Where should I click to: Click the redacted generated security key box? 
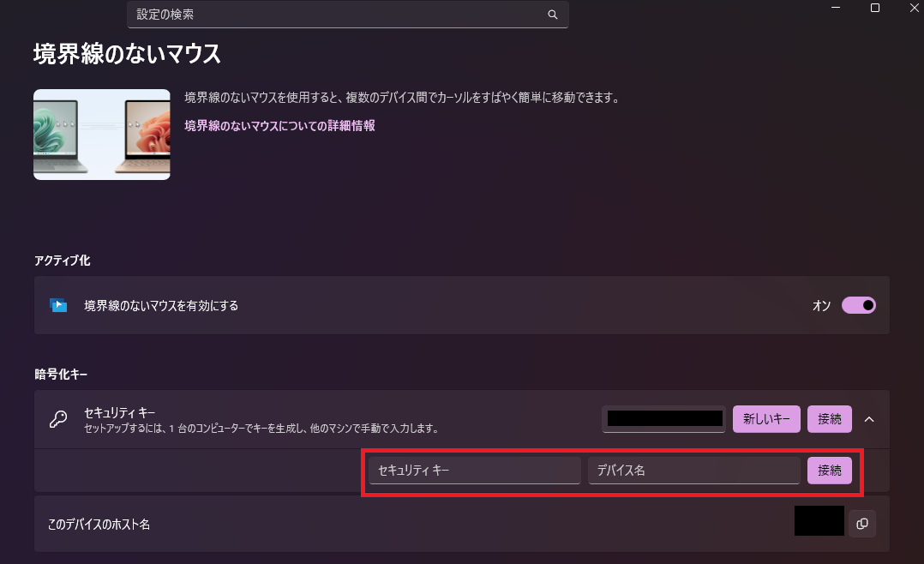(x=664, y=419)
